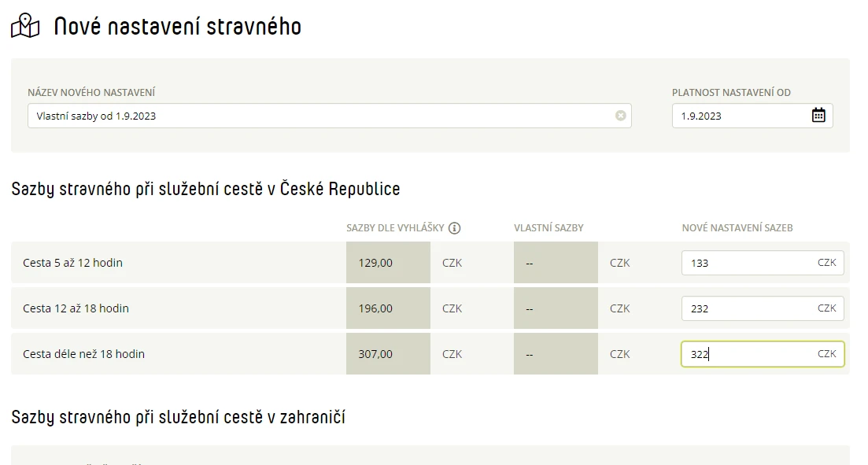The image size is (868, 465).
Task: Click custom rate cell for 12 až 18 hodin
Action: [x=556, y=308]
